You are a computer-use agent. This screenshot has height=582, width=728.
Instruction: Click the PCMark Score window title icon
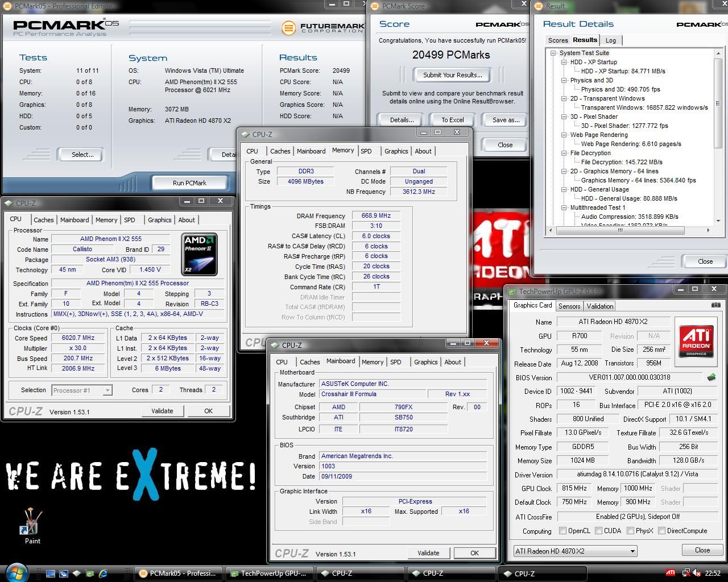(x=374, y=6)
